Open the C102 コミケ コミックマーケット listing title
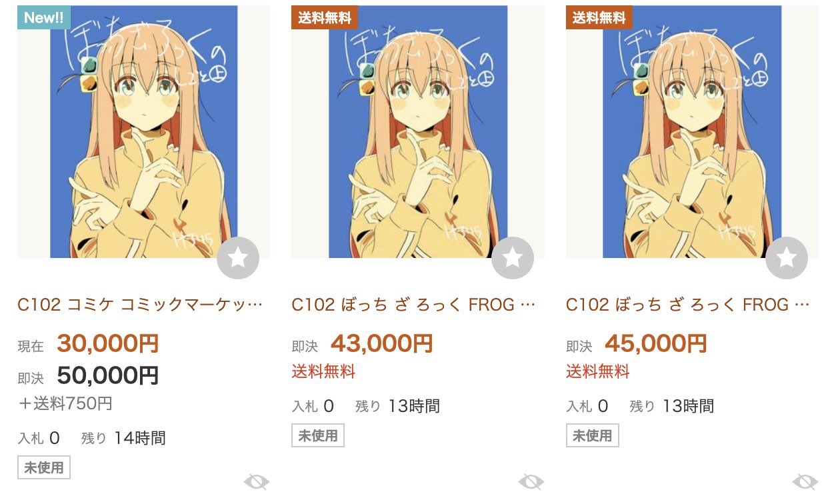This screenshot has height=504, width=836. [140, 305]
